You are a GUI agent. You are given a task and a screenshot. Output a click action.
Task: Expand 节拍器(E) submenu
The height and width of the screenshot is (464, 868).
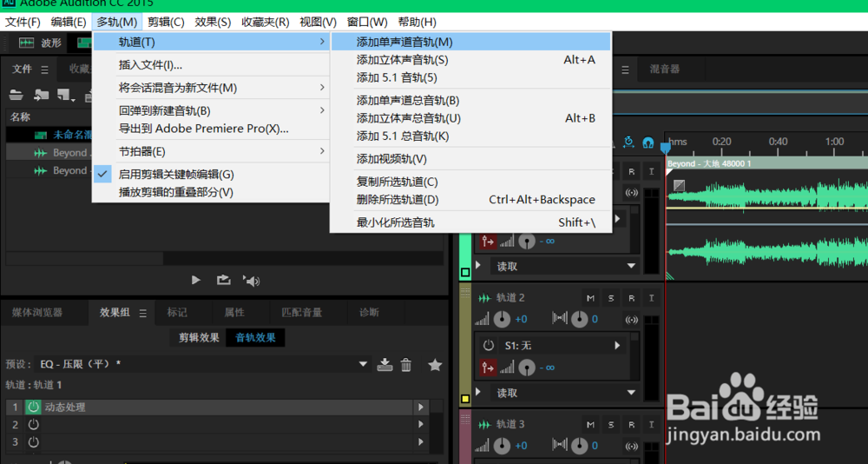tap(210, 151)
